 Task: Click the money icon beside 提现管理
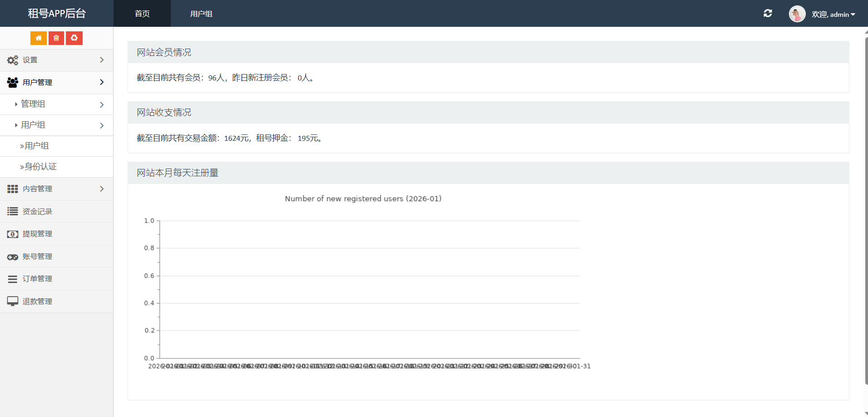tap(13, 234)
